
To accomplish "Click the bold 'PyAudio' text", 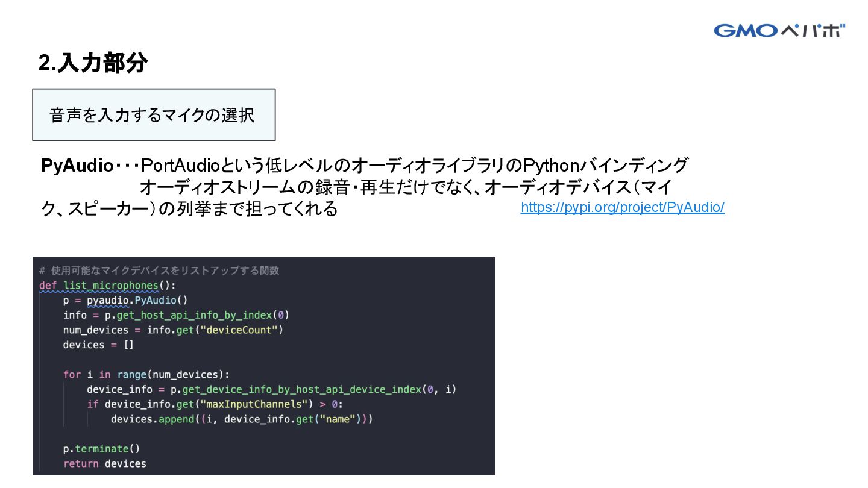I will click(77, 165).
